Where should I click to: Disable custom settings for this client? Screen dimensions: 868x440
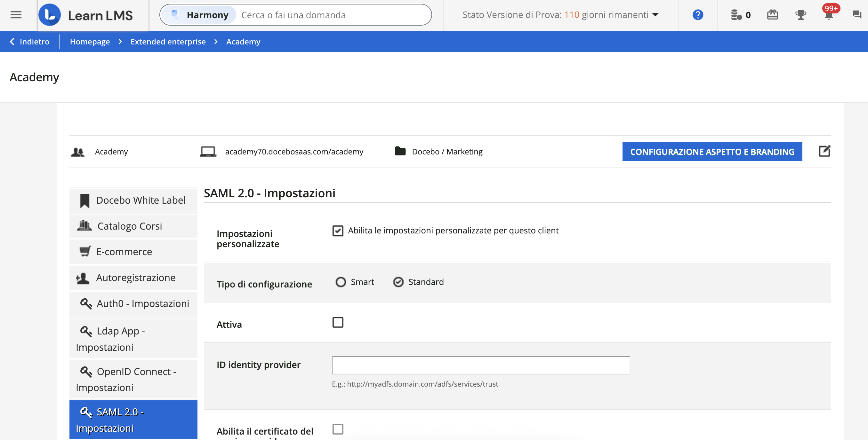[x=338, y=231]
